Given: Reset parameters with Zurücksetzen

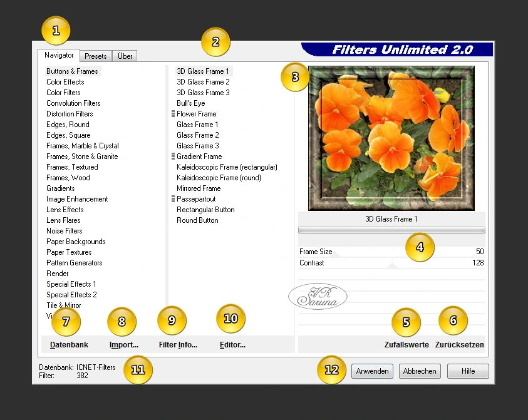Looking at the screenshot, I should pyautogui.click(x=459, y=345).
